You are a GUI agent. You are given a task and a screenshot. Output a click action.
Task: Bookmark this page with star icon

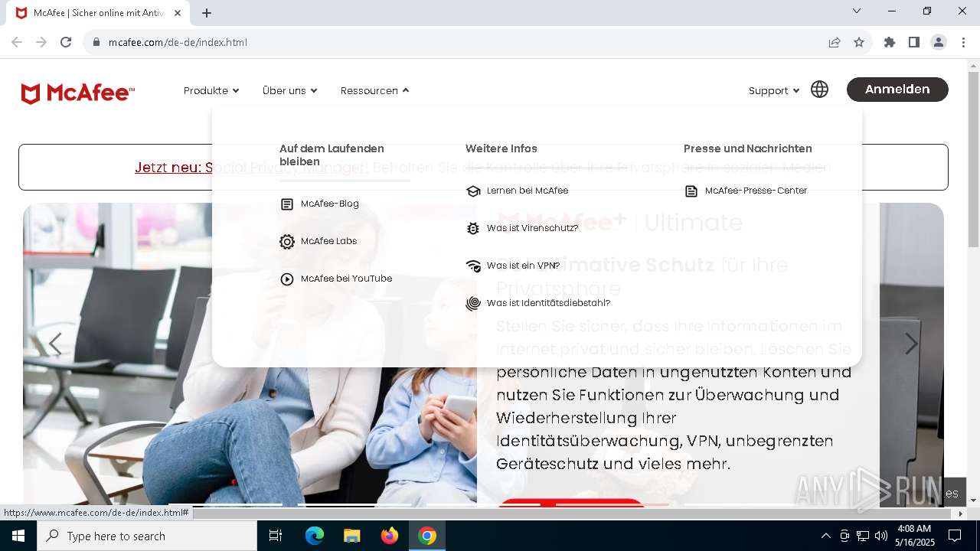coord(859,42)
